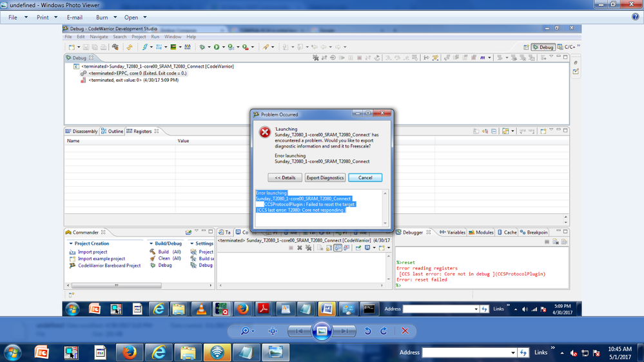Screen dimensions: 644x362
Task: Click the Wi-Fi app icon in Windows taskbar
Action: coord(217,352)
